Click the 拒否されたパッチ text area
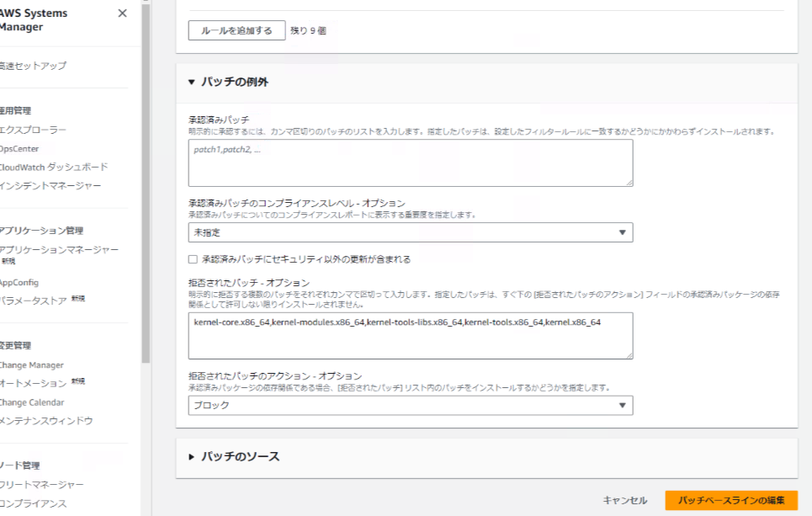Screen dimensions: 812x516 pos(410,335)
